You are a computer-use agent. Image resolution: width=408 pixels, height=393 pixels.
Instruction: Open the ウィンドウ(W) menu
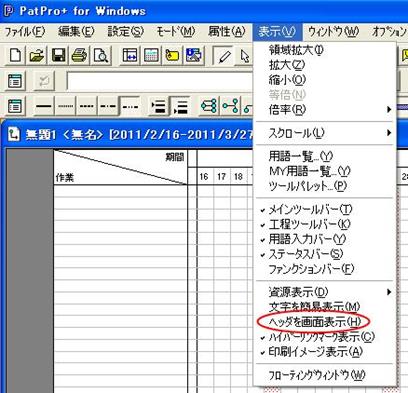[x=333, y=32]
